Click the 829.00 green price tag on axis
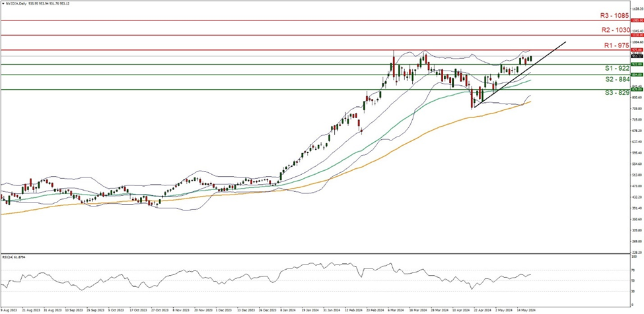 (x=635, y=90)
